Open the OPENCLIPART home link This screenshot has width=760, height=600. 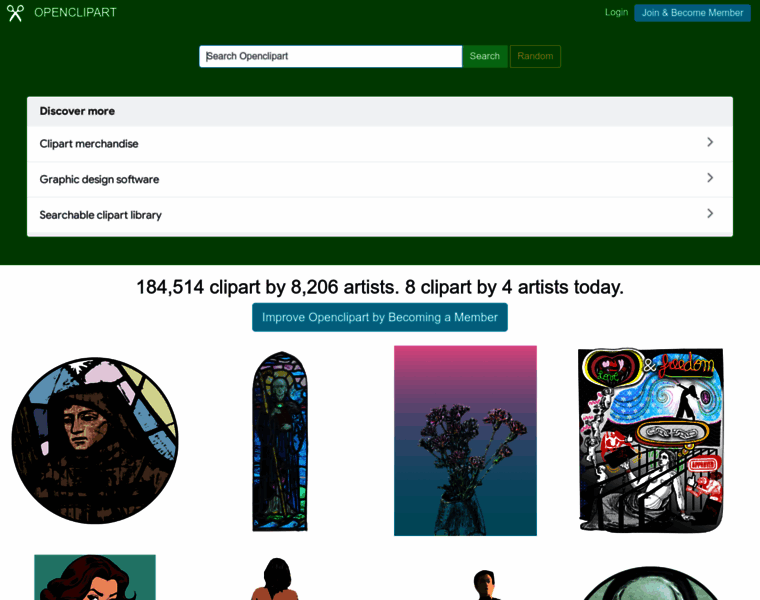[75, 13]
